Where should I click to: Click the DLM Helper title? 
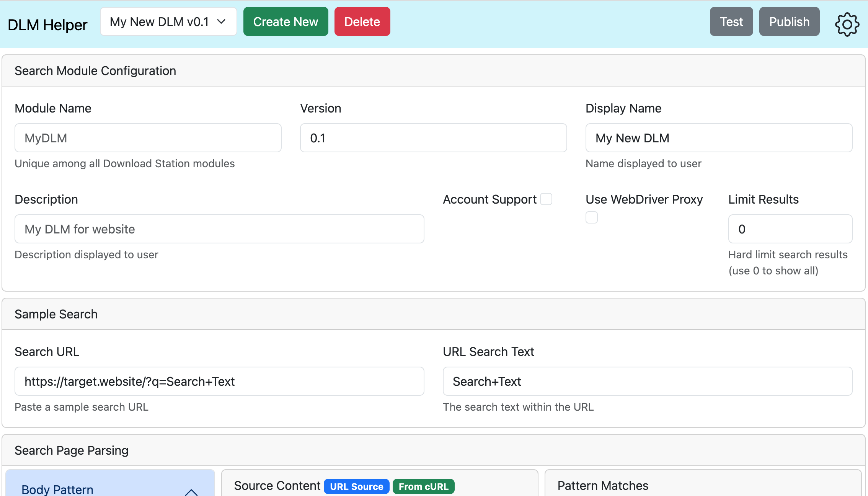tap(47, 25)
